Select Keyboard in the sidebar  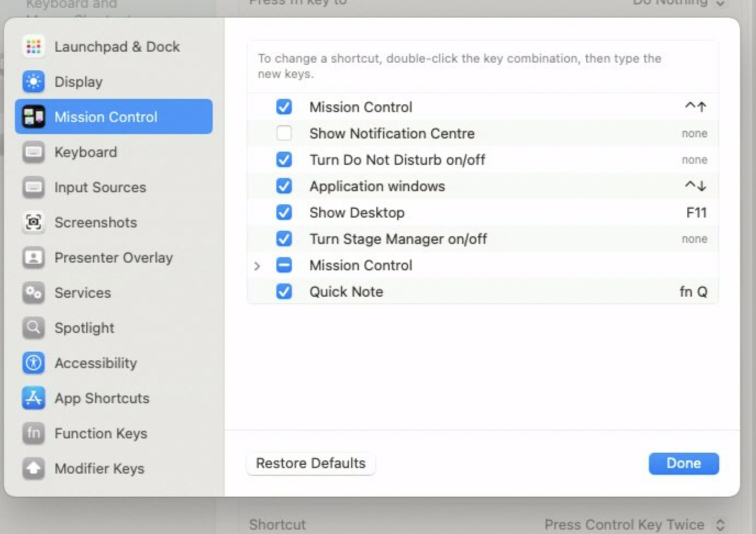coord(85,152)
